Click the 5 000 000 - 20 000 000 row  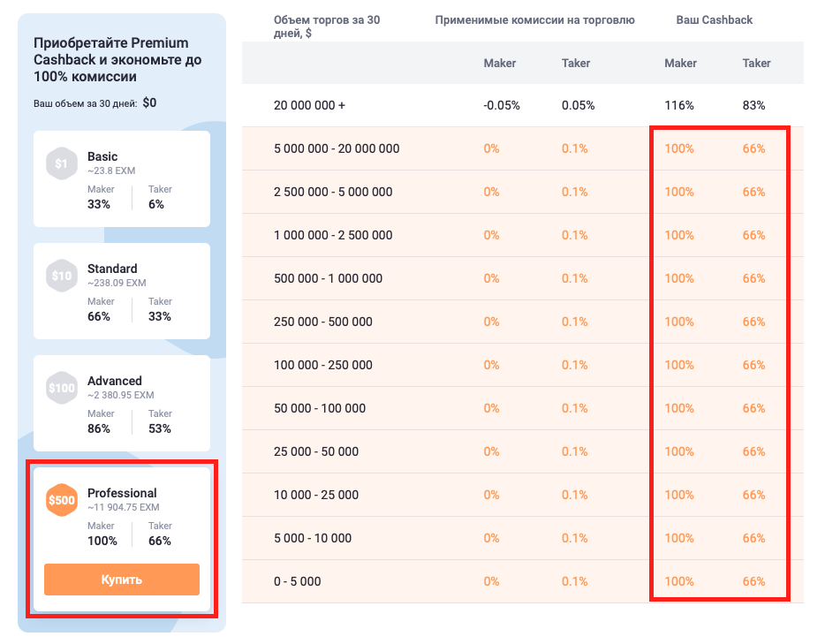click(337, 148)
